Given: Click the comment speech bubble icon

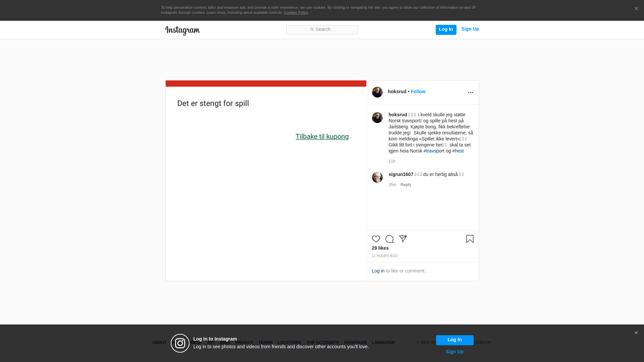Looking at the screenshot, I should pos(389,239).
